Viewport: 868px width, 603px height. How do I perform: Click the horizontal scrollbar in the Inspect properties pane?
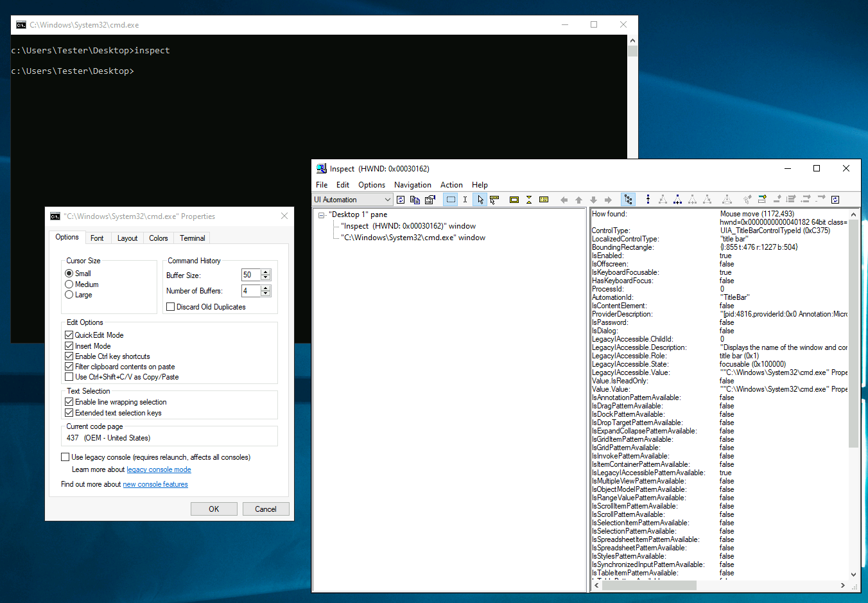(x=648, y=586)
